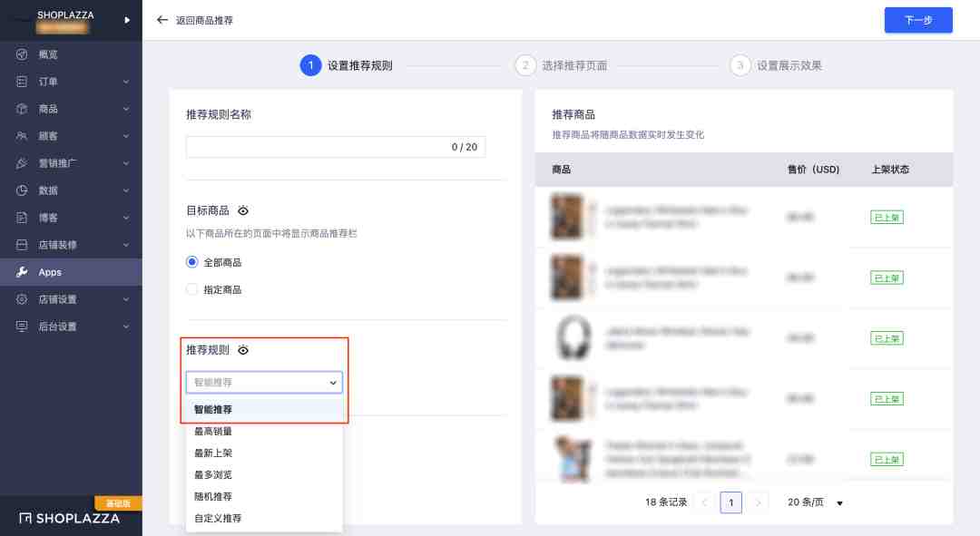Click the 18 条记录 count text
Viewport: 980px width, 536px height.
coord(666,502)
